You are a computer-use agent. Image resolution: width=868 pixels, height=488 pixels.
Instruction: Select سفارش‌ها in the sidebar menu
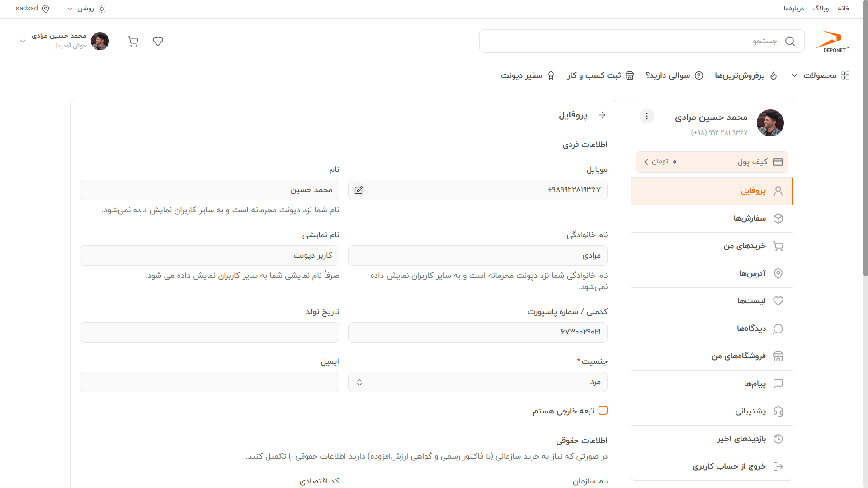[712, 219]
